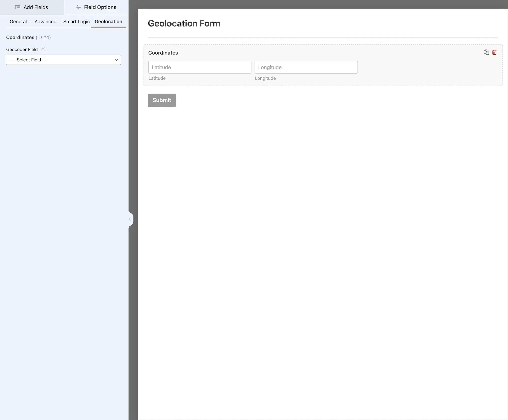Switch to the General tab

[18, 22]
